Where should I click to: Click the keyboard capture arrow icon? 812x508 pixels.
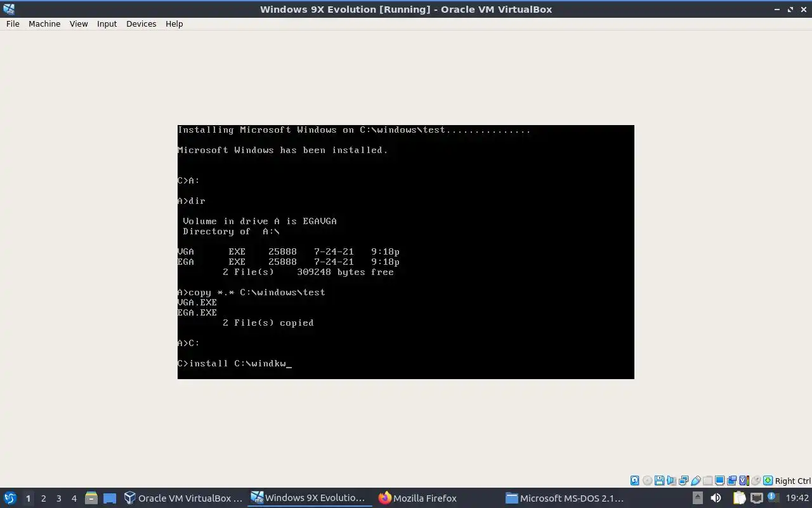[x=768, y=481]
